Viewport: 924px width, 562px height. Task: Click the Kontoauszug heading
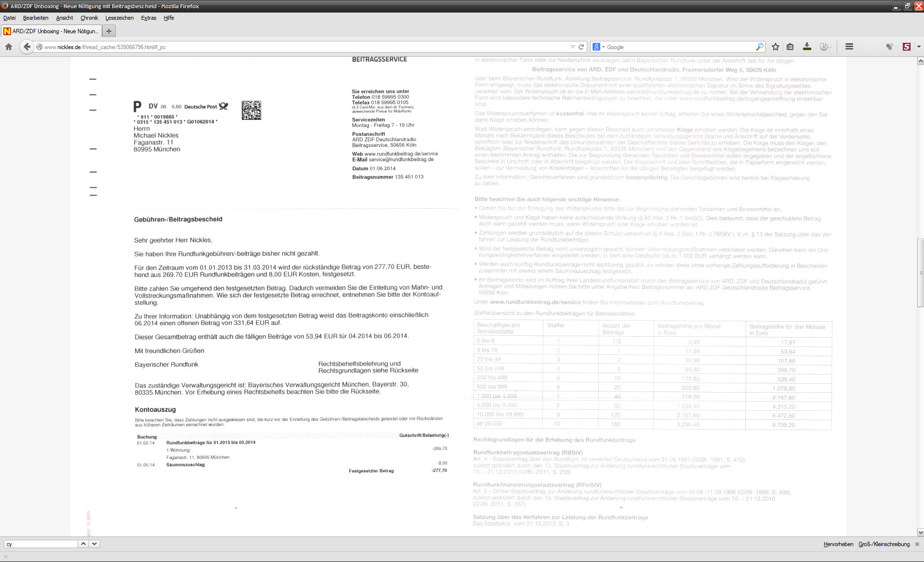coord(155,410)
